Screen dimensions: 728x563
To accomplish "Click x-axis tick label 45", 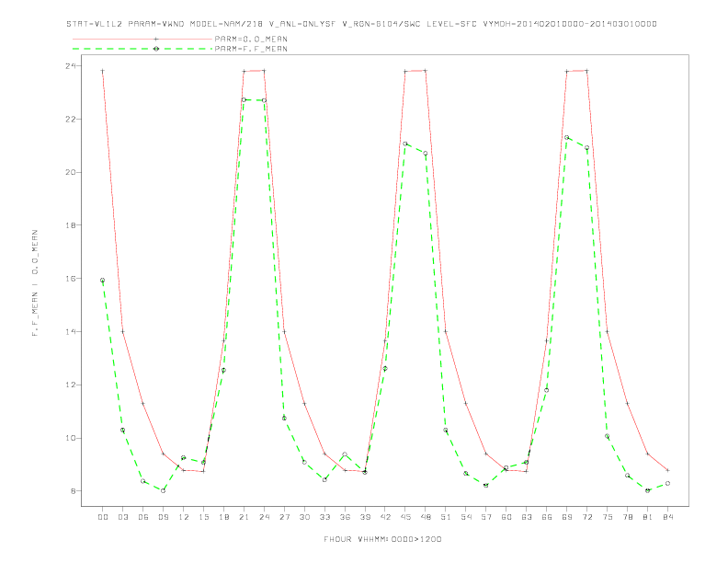I will click(405, 517).
